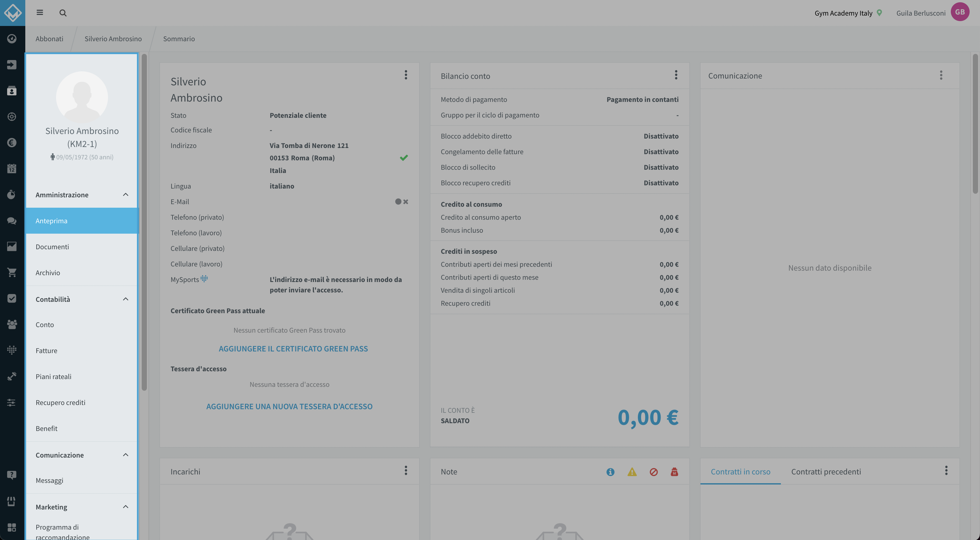The image size is (980, 540).
Task: Click Aggiungere una nuova tessera d'accesso
Action: tap(289, 406)
